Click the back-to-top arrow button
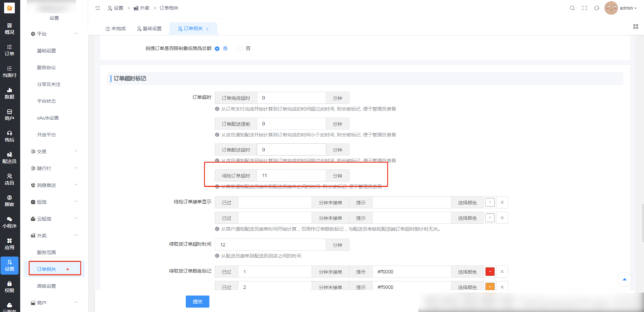Image resolution: width=644 pixels, height=312 pixels. [x=625, y=279]
